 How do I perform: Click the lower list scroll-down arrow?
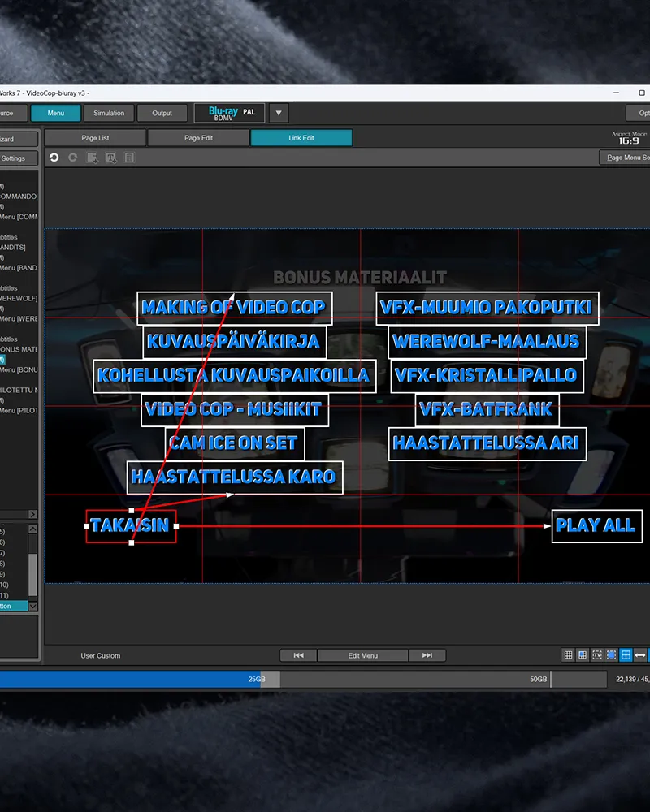pos(32,606)
